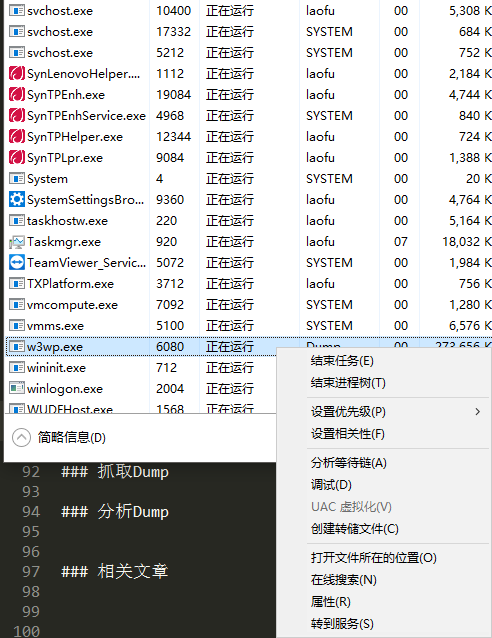Click the TXPlatform.exe icon

click(17, 284)
